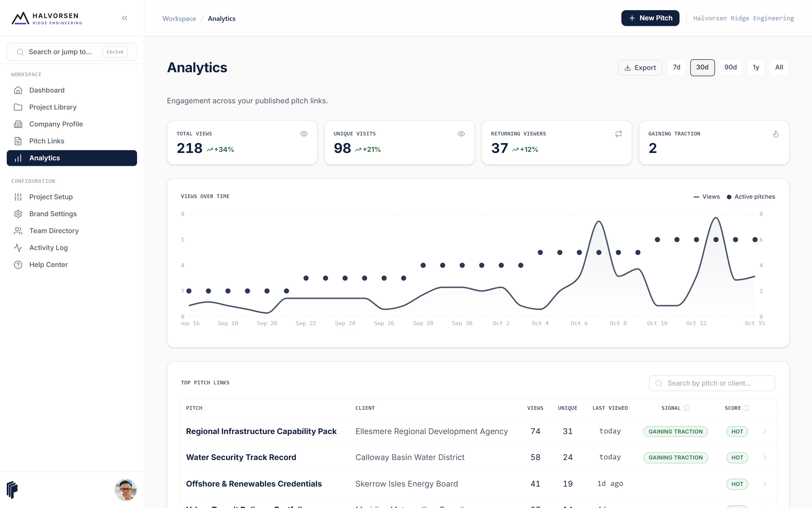Focus the Search or jump to field
Viewport: 812px width, 508px height.
(72, 52)
